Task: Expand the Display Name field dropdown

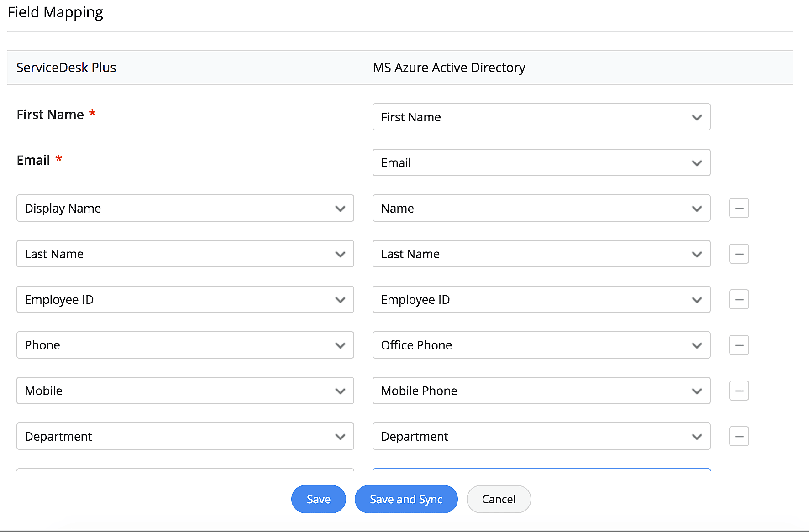Action: coord(185,208)
